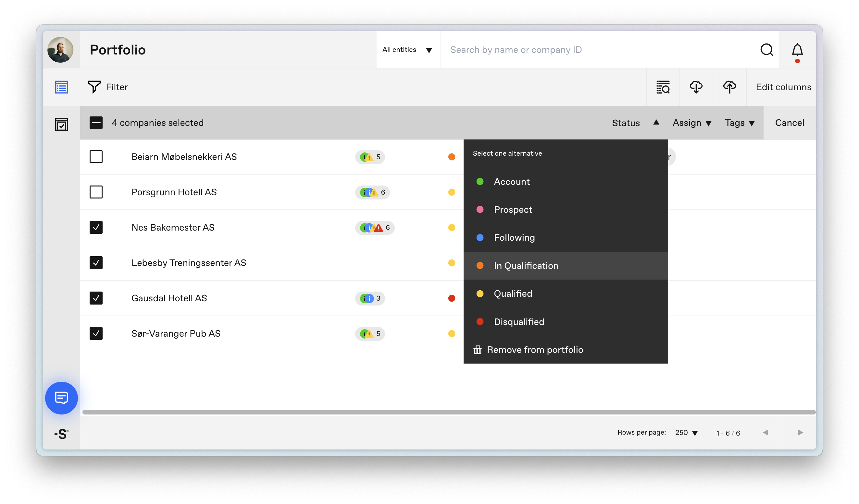Select In Qualification status
Viewport: 859px width, 504px height.
(565, 266)
